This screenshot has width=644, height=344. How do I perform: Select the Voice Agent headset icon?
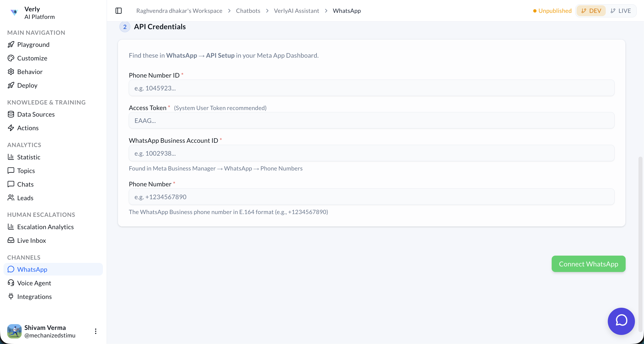click(11, 283)
